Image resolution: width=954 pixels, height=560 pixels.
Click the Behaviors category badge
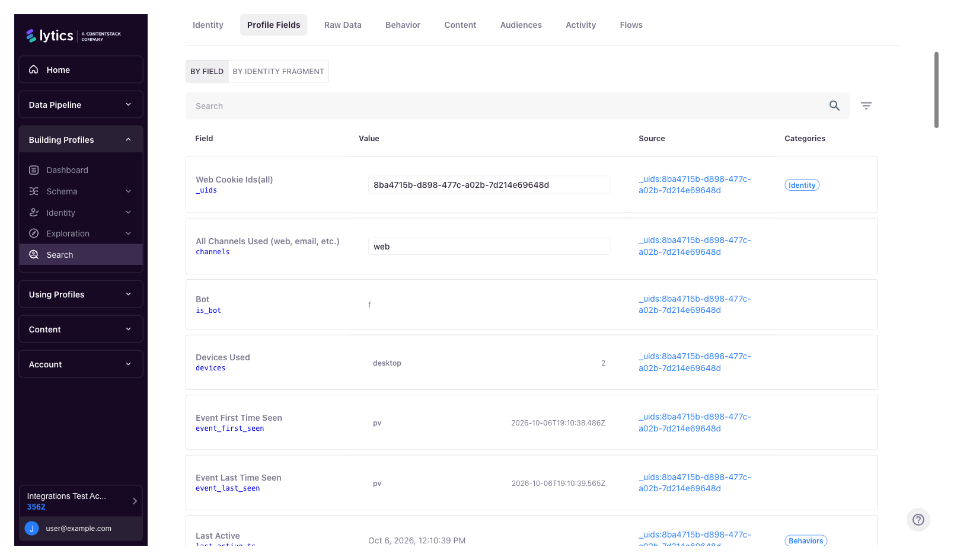(x=806, y=540)
